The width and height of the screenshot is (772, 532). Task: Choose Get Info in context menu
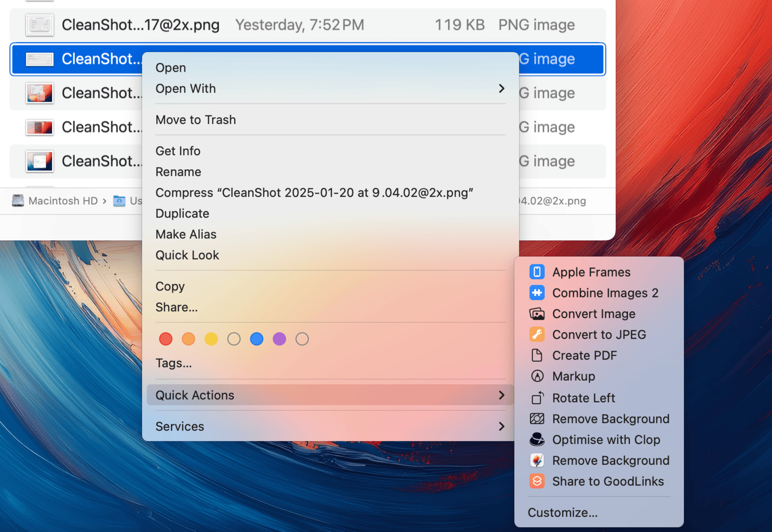[330, 151]
